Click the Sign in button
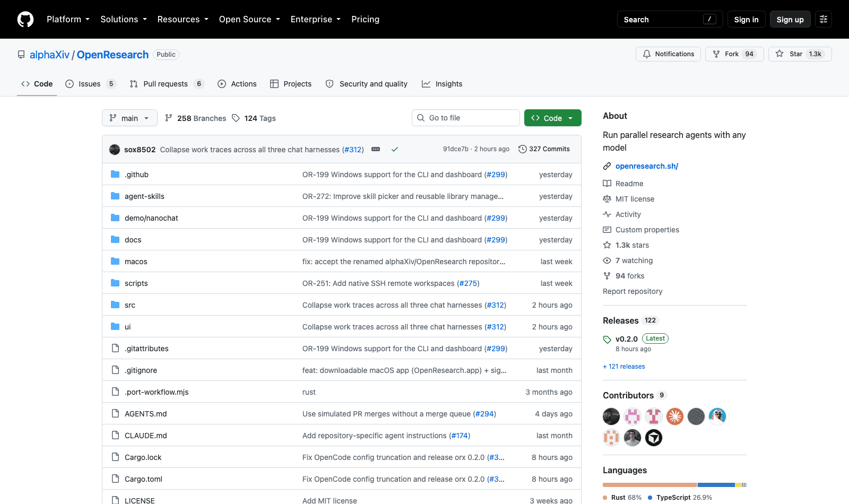The width and height of the screenshot is (849, 504). coord(746,19)
